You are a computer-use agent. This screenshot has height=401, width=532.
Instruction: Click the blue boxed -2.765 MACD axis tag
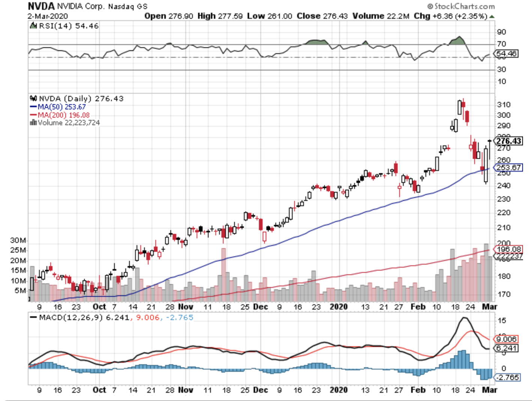tap(507, 377)
